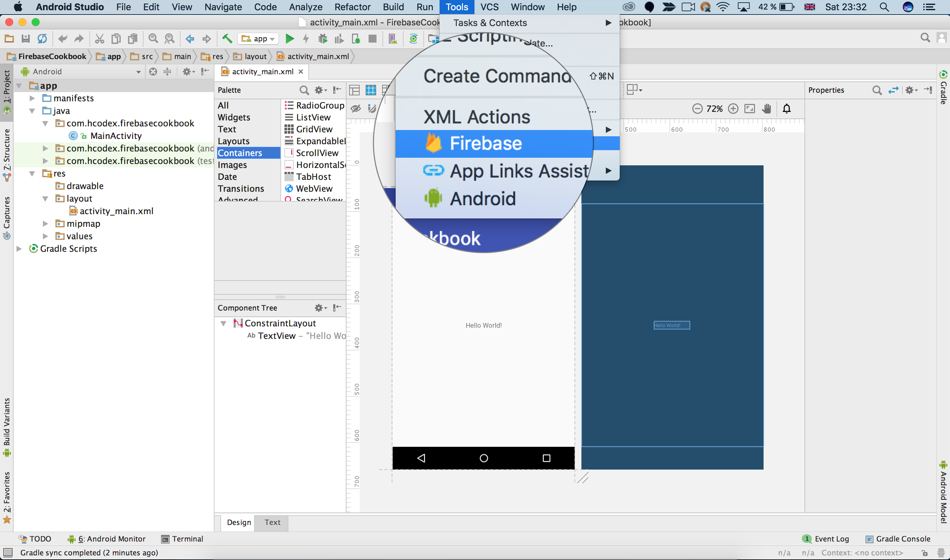
Task: Select Widgets category in Palette
Action: (234, 117)
